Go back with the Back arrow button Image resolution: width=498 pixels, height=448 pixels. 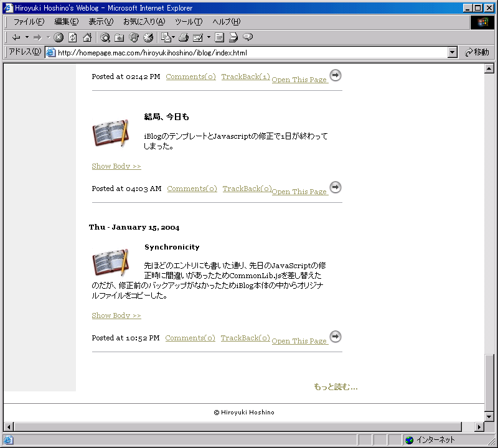point(16,37)
